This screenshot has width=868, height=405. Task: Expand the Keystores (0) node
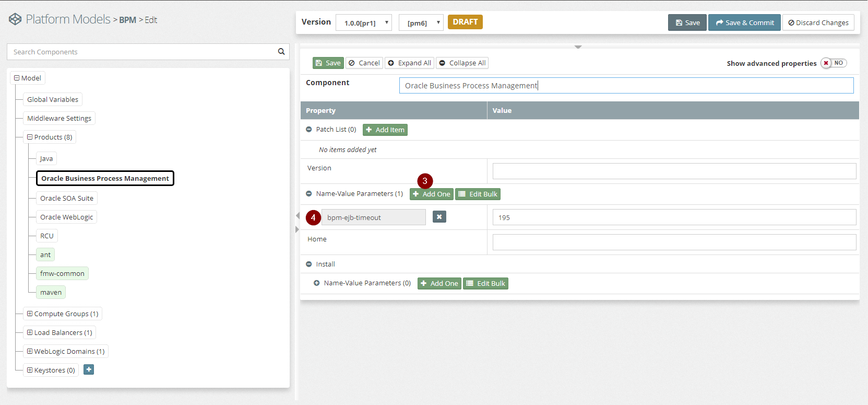coord(30,370)
